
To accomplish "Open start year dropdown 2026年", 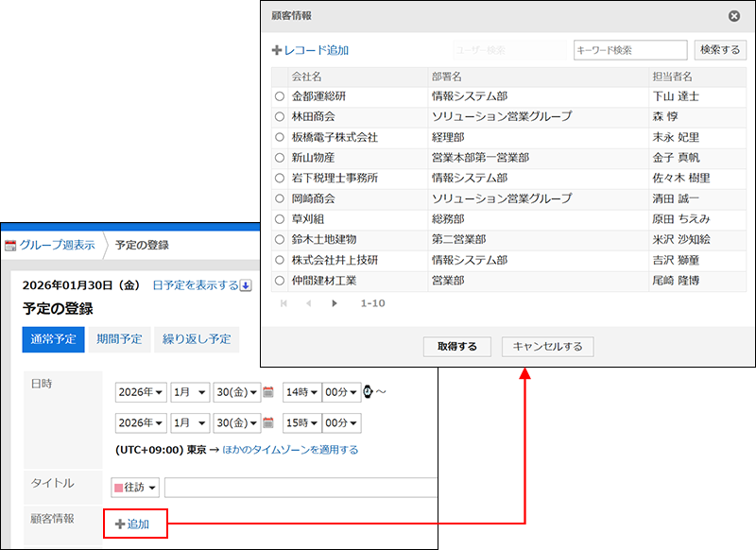I will (141, 392).
